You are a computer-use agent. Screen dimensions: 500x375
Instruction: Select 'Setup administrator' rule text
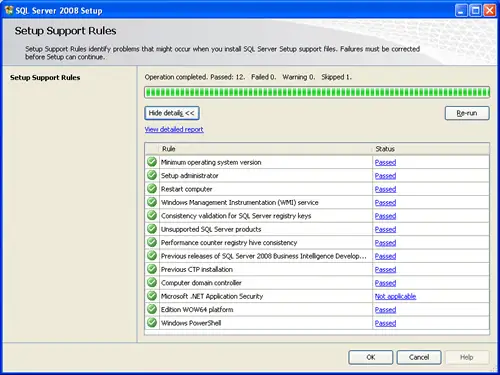tap(190, 176)
